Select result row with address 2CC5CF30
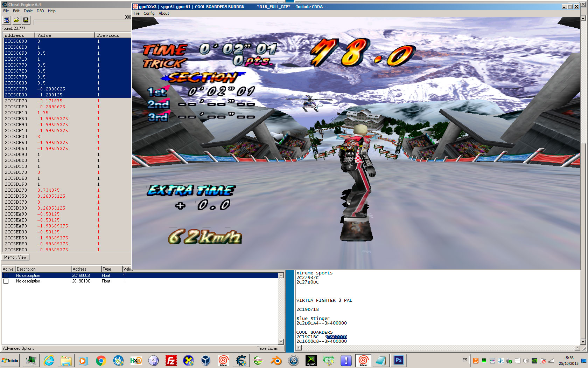This screenshot has height=368, width=588. pos(67,137)
